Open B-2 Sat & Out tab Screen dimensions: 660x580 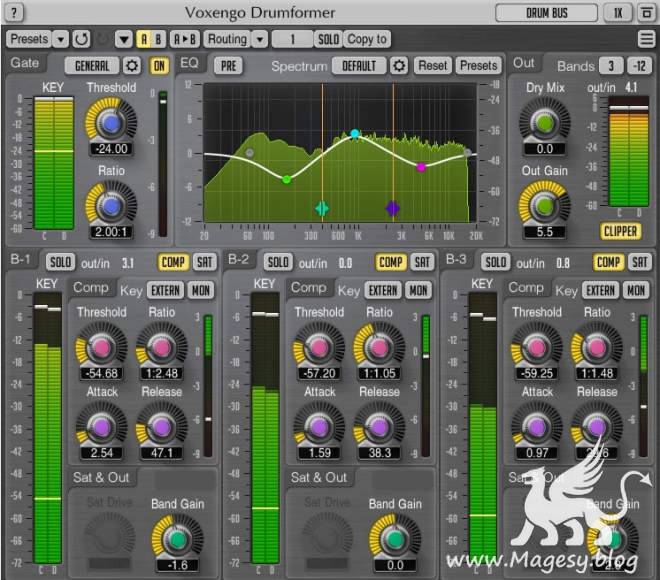point(319,477)
